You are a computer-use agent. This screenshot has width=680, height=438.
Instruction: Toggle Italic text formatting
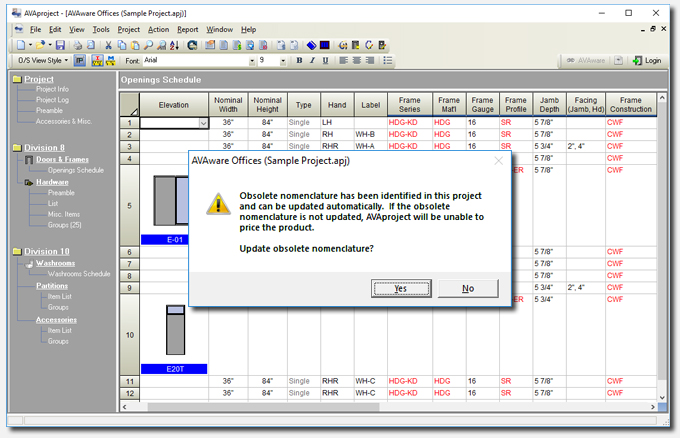click(x=312, y=61)
